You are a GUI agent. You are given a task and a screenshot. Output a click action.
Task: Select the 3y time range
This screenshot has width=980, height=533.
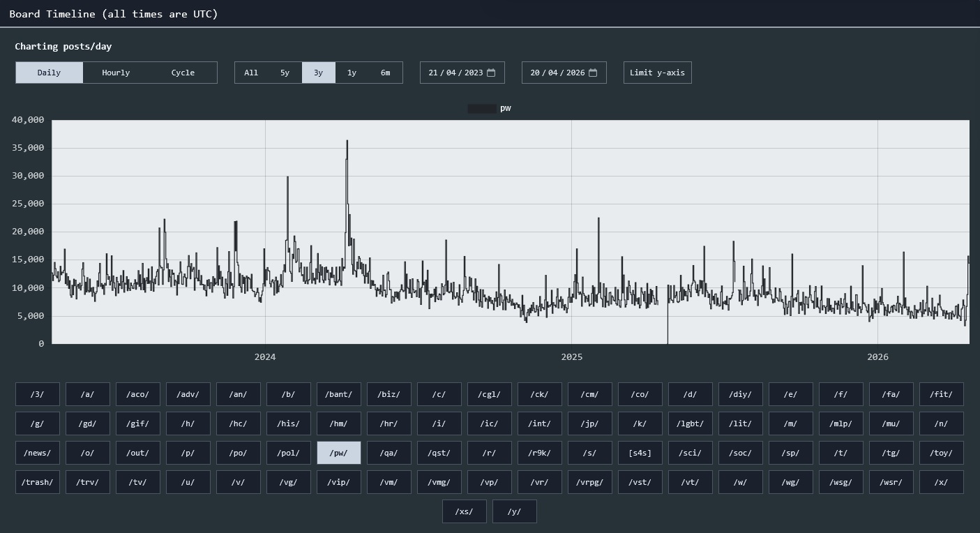pos(318,73)
